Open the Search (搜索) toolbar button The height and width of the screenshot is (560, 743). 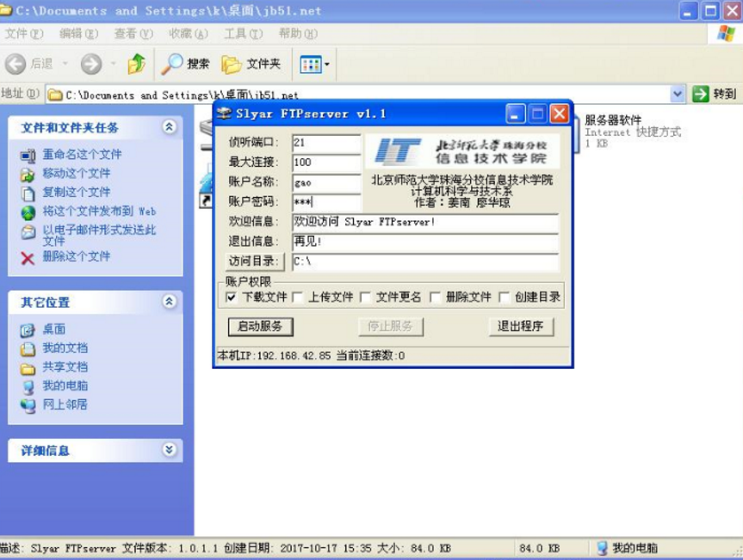pyautogui.click(x=185, y=64)
